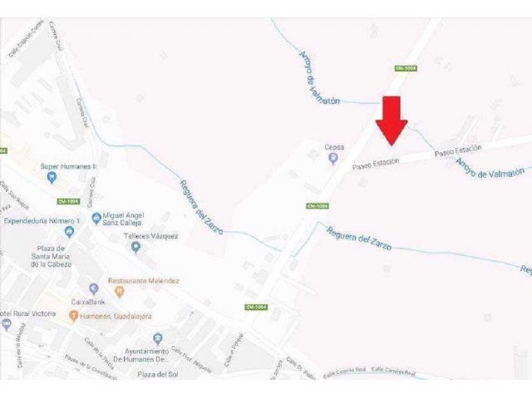
Task: Select the Plaza del Sol label
Action: pyautogui.click(x=158, y=375)
